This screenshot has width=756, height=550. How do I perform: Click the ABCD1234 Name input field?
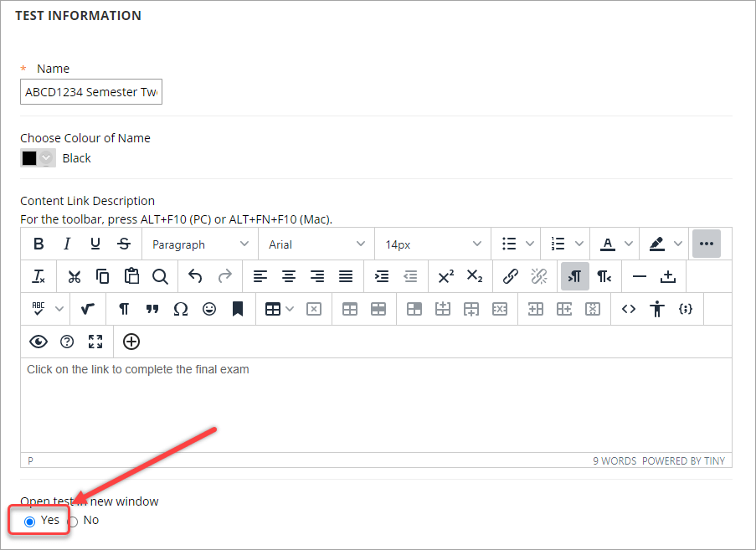tap(90, 91)
